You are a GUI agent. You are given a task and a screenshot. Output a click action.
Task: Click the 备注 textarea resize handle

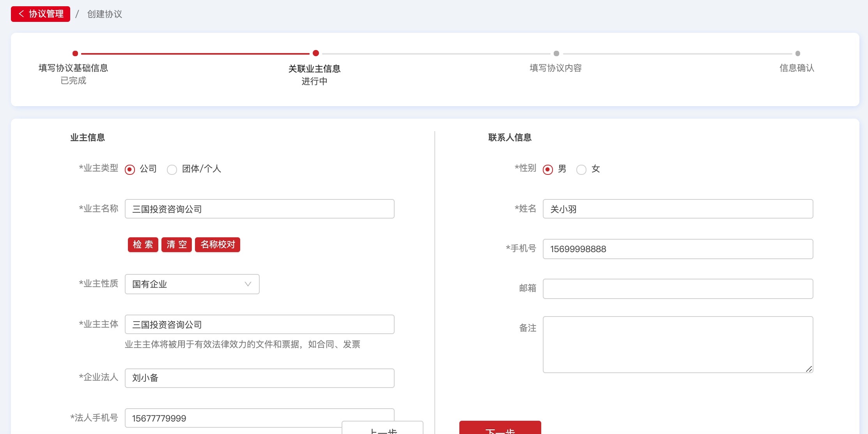pyautogui.click(x=809, y=369)
